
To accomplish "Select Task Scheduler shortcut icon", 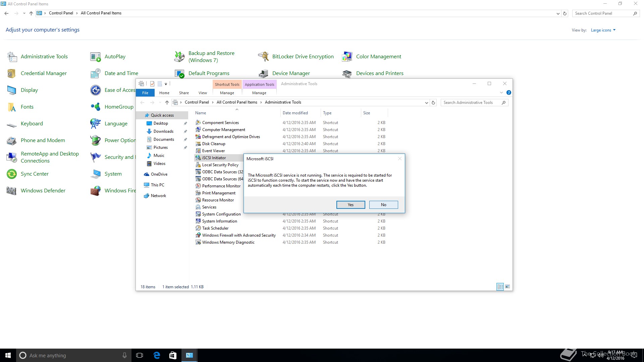I will point(198,228).
